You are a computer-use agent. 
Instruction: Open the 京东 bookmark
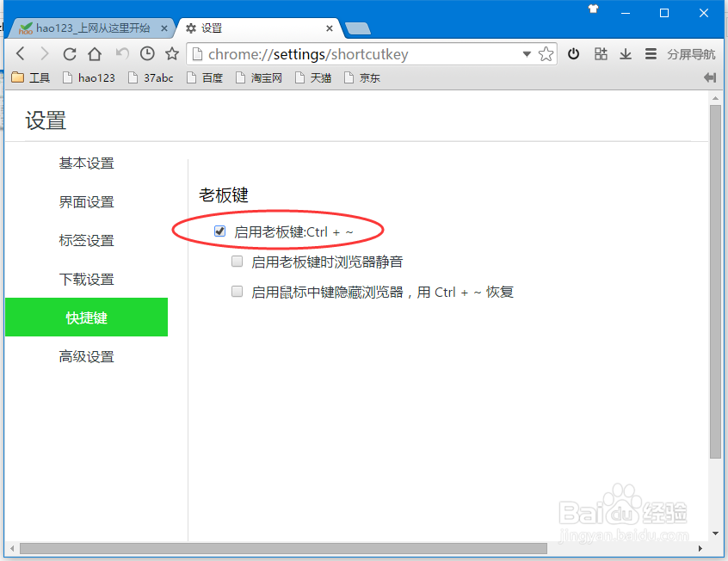coord(361,77)
